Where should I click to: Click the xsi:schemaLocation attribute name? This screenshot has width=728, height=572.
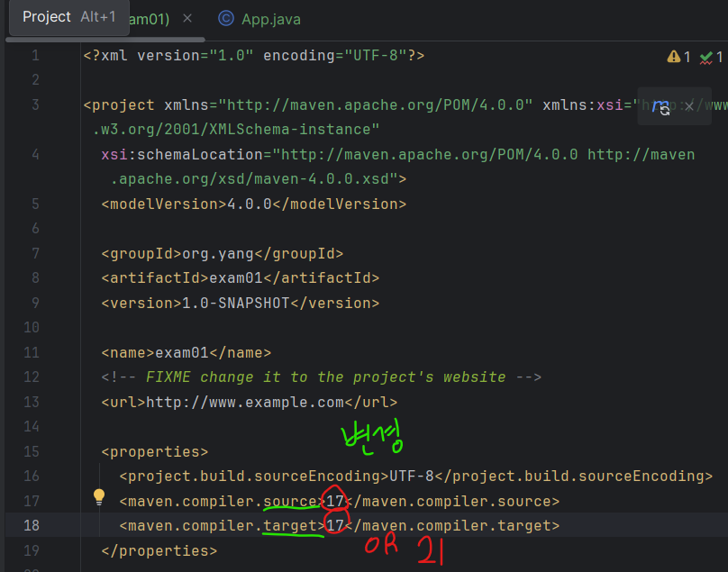[182, 155]
